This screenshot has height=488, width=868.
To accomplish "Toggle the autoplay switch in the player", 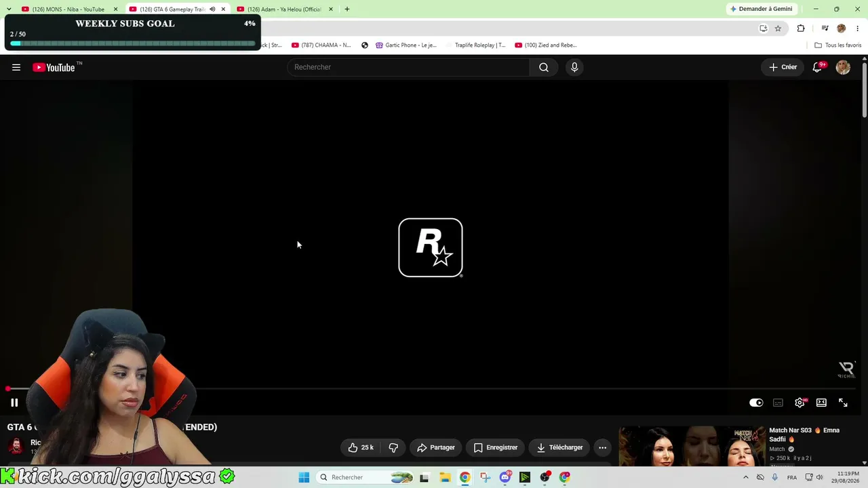I will (756, 403).
